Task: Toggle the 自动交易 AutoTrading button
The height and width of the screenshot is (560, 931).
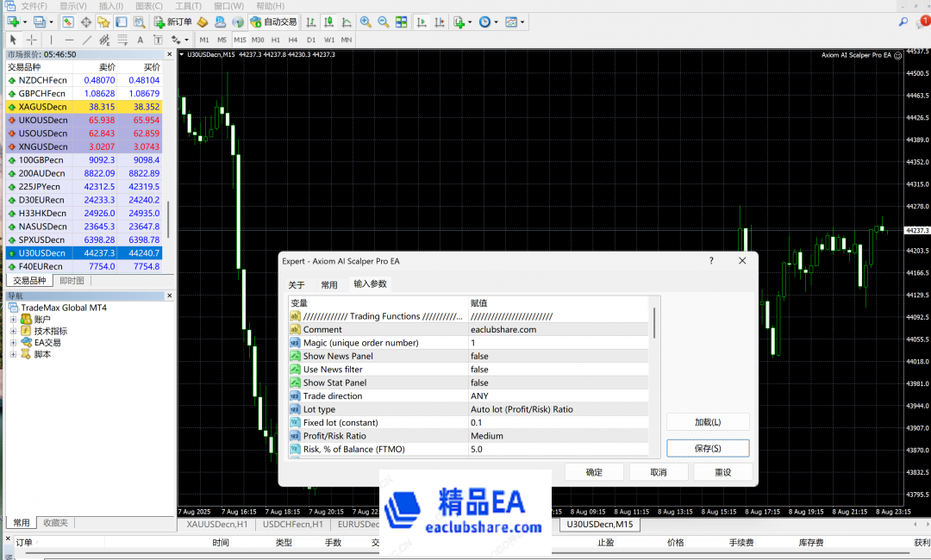Action: click(273, 22)
